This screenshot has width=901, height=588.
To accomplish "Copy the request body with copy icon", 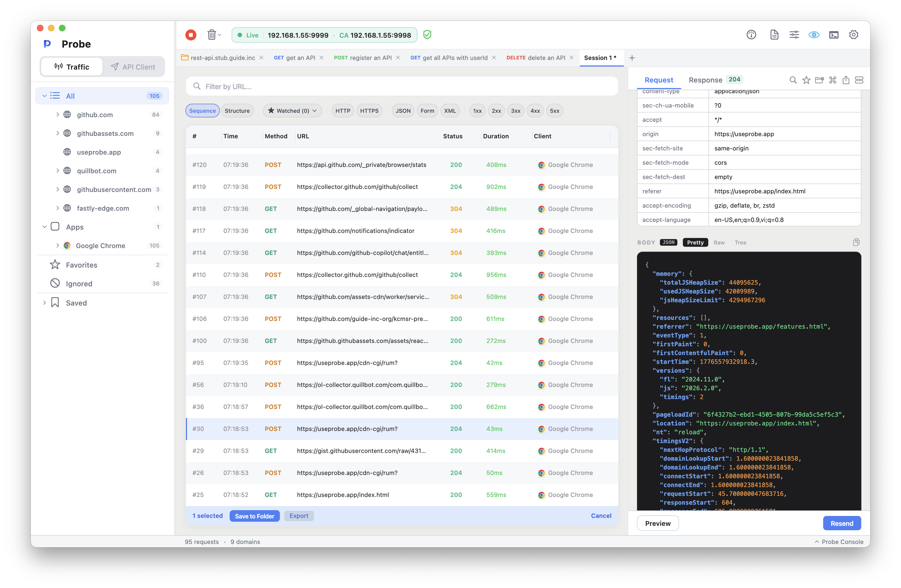I will pos(856,242).
